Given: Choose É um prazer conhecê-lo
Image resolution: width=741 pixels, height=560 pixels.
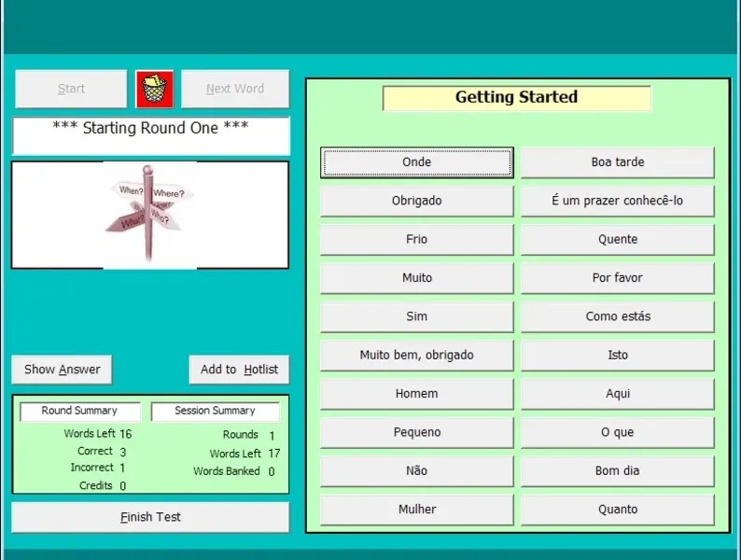Looking at the screenshot, I should click(618, 201).
